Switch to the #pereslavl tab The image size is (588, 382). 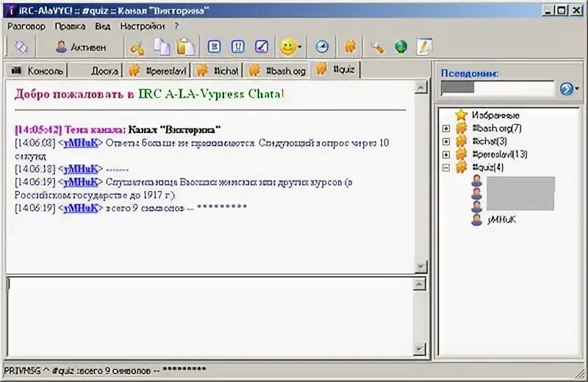(x=157, y=71)
